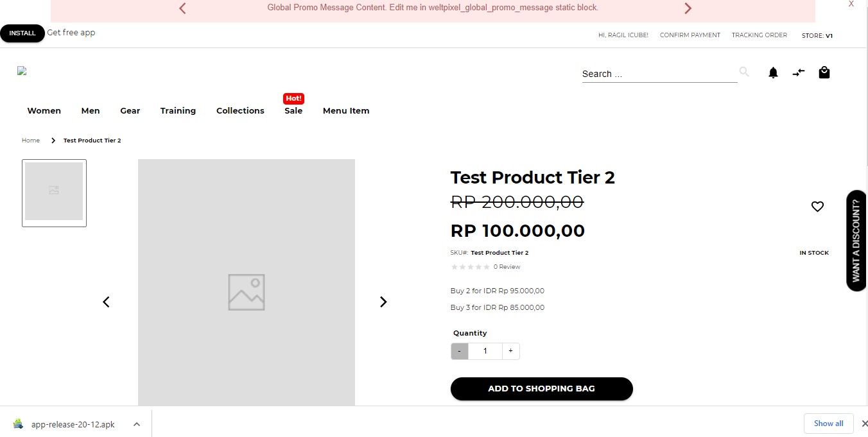868x437 pixels.
Task: Open the WANT A DISCOUNT side tab
Action: pyautogui.click(x=856, y=241)
